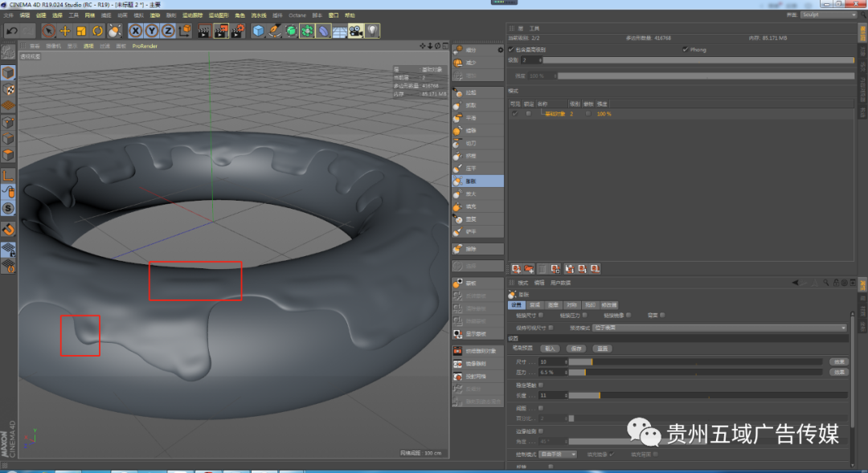
Task: Click the Reset brush preset button
Action: click(x=602, y=349)
